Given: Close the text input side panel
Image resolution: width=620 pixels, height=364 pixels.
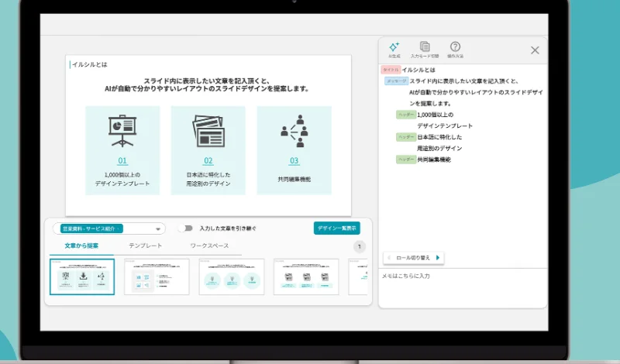Looking at the screenshot, I should [535, 50].
